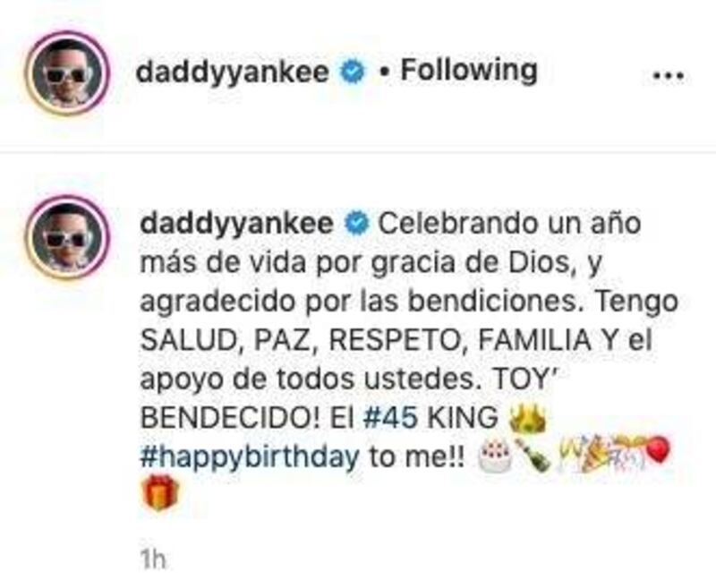This screenshot has width=716, height=588.
Task: Open daddyyankee profile from header username
Action: point(233,72)
